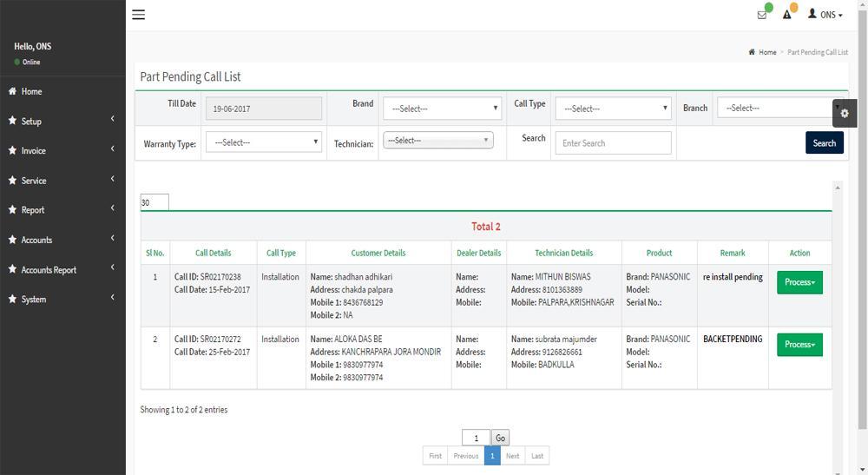Click the breadcrumb home icon
The height and width of the screenshot is (475, 868).
[x=752, y=52]
